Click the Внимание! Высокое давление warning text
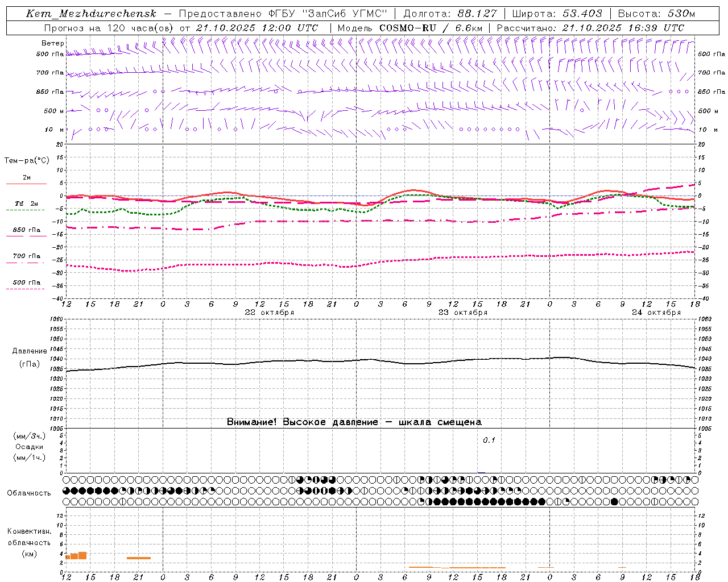 click(x=354, y=422)
